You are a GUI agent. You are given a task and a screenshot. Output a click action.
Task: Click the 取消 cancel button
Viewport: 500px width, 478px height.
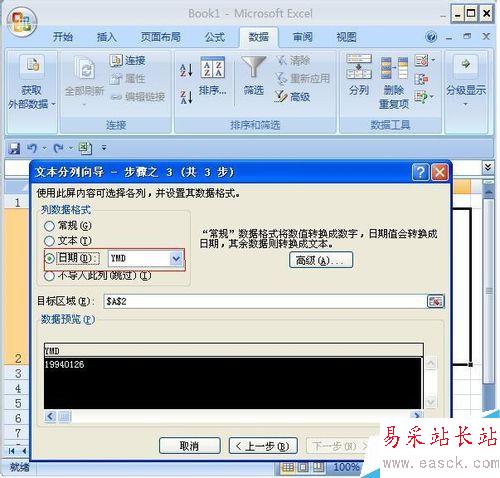pyautogui.click(x=189, y=446)
